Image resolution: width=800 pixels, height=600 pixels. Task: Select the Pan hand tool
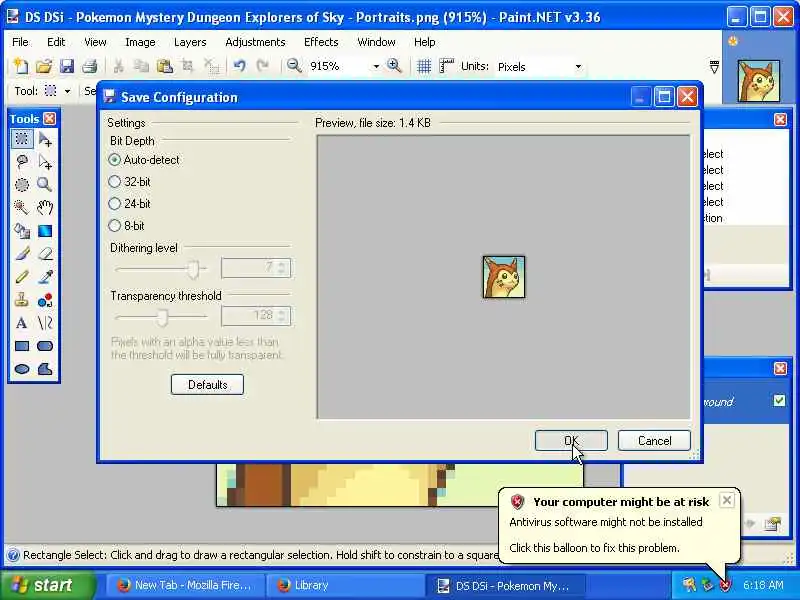(x=45, y=208)
